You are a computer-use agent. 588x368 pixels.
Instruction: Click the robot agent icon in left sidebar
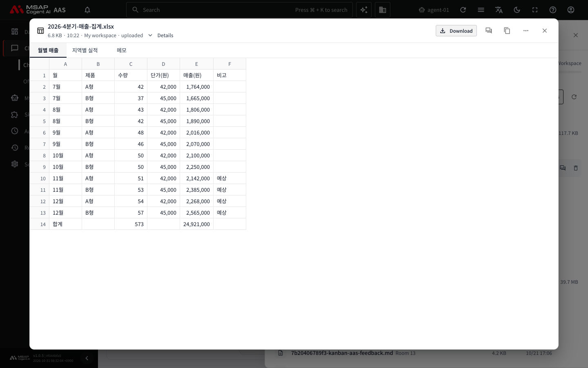15,98
